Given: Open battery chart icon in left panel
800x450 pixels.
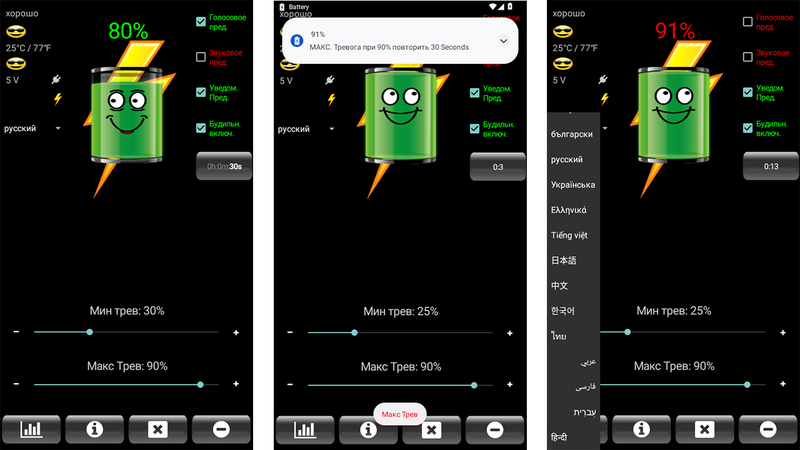Looking at the screenshot, I should click(32, 429).
